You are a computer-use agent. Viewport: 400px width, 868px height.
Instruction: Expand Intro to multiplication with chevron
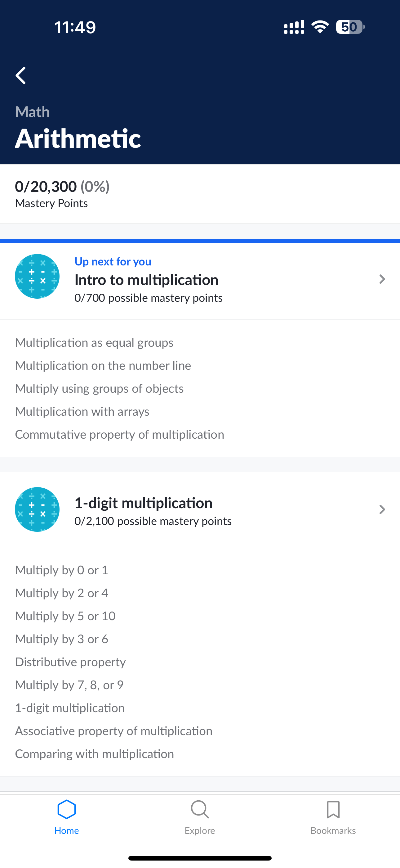pyautogui.click(x=382, y=279)
